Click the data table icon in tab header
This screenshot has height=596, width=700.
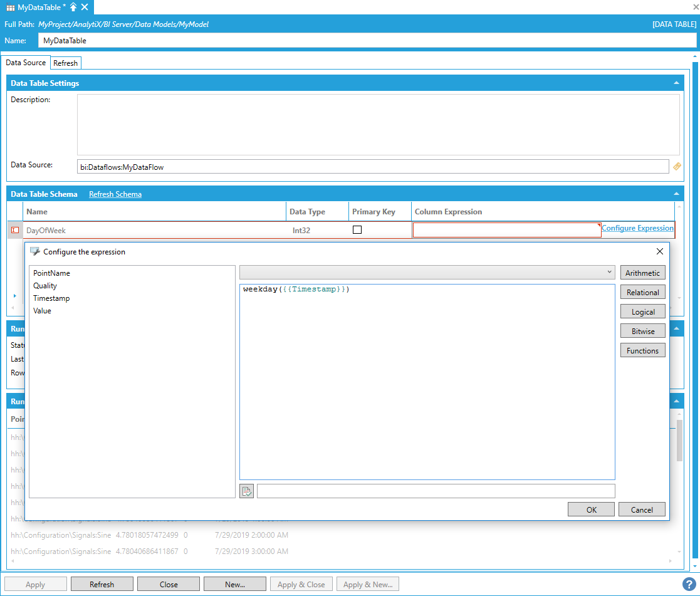point(11,7)
